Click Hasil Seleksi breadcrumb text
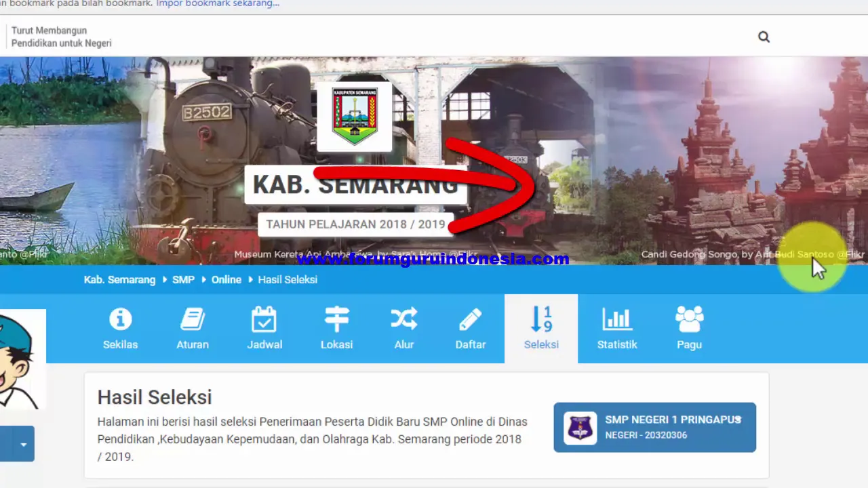Viewport: 868px width, 488px height. coord(288,280)
